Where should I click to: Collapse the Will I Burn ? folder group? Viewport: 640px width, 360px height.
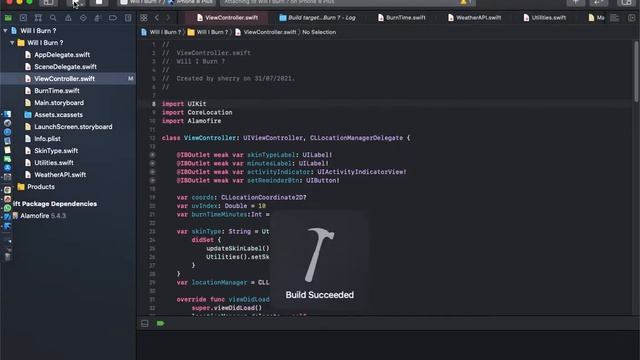click(x=12, y=42)
